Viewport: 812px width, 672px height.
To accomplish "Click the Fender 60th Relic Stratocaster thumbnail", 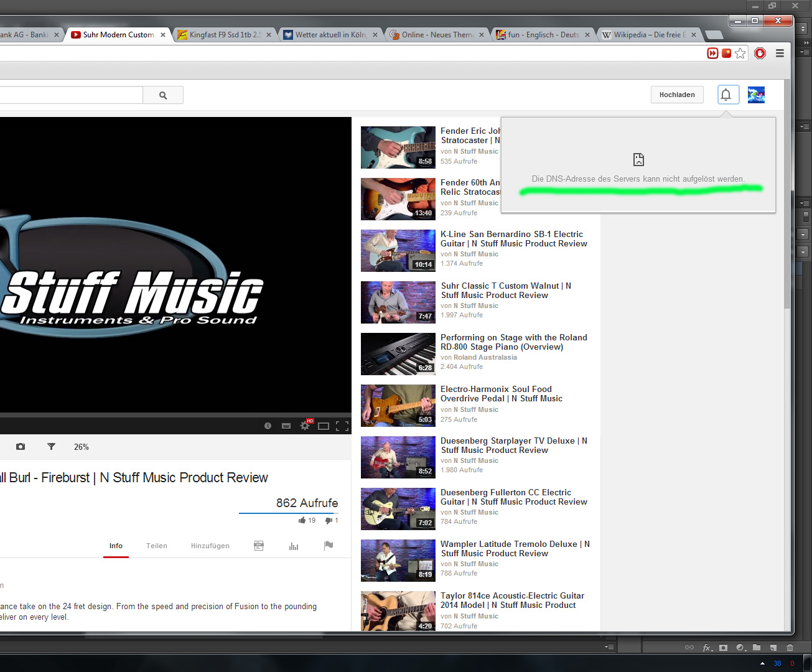I will point(398,199).
